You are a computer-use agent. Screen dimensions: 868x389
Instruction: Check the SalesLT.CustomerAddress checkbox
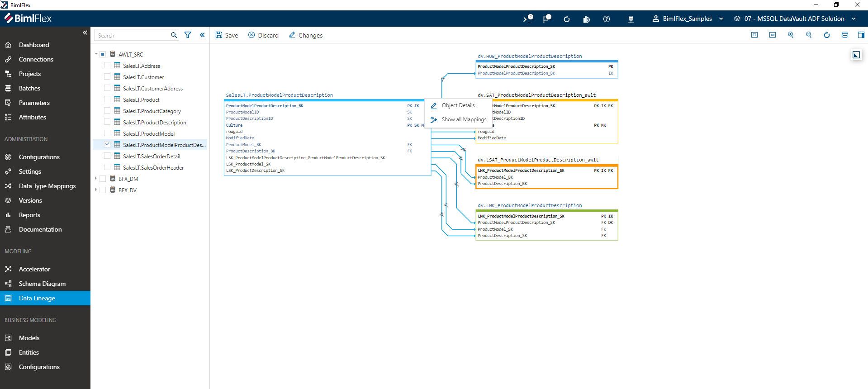107,88
